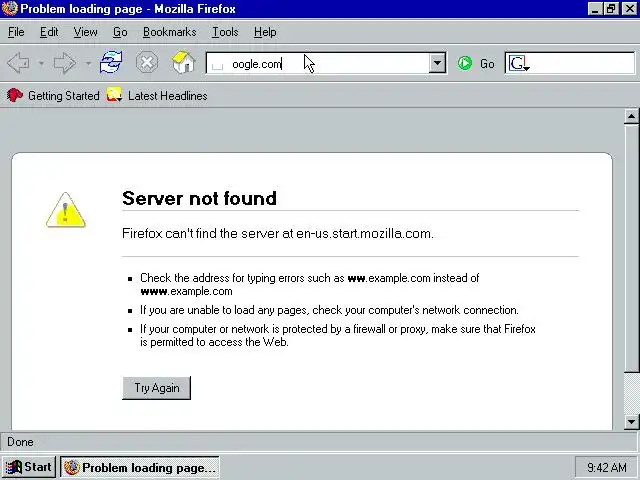Click the 9:42 AM clock
The width and height of the screenshot is (640, 480).
pos(606,467)
